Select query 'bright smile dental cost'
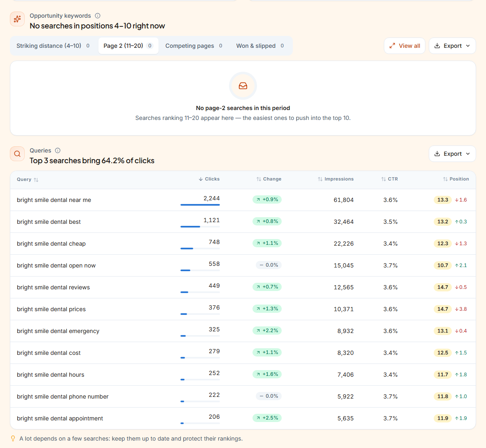Screen dimensions: 486x448 point(49,353)
